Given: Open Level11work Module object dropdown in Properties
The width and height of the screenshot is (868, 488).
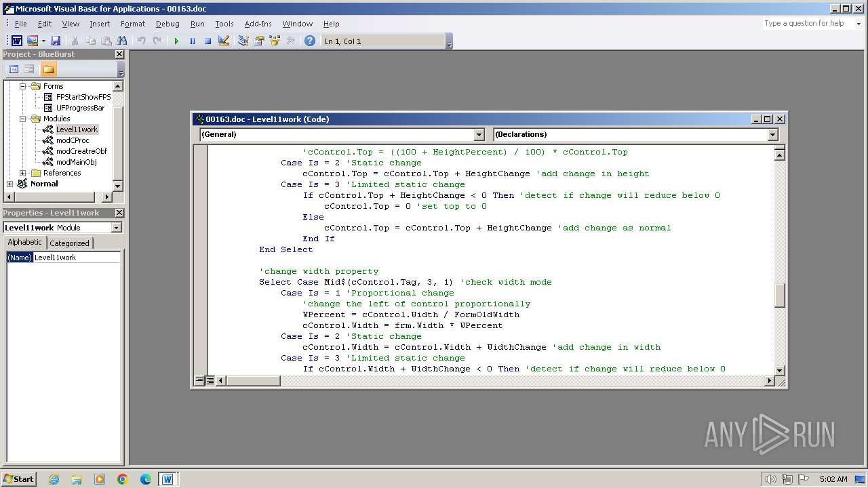Looking at the screenshot, I should [x=116, y=228].
